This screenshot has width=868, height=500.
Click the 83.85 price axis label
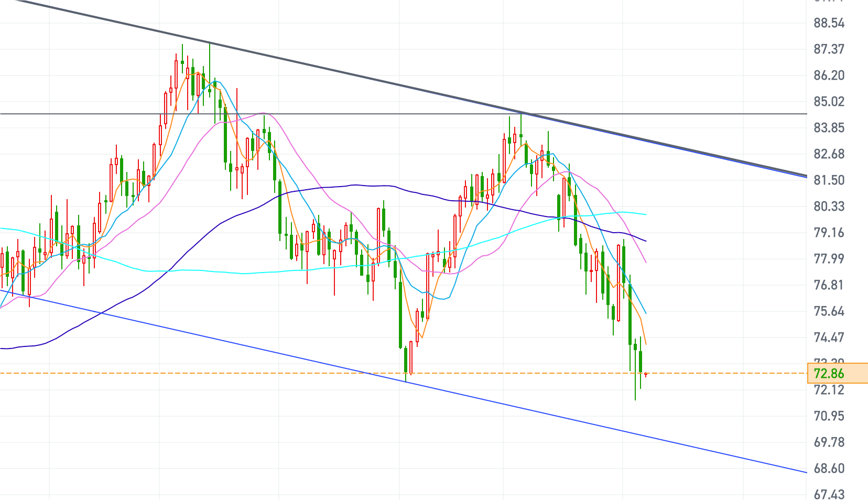coord(829,128)
